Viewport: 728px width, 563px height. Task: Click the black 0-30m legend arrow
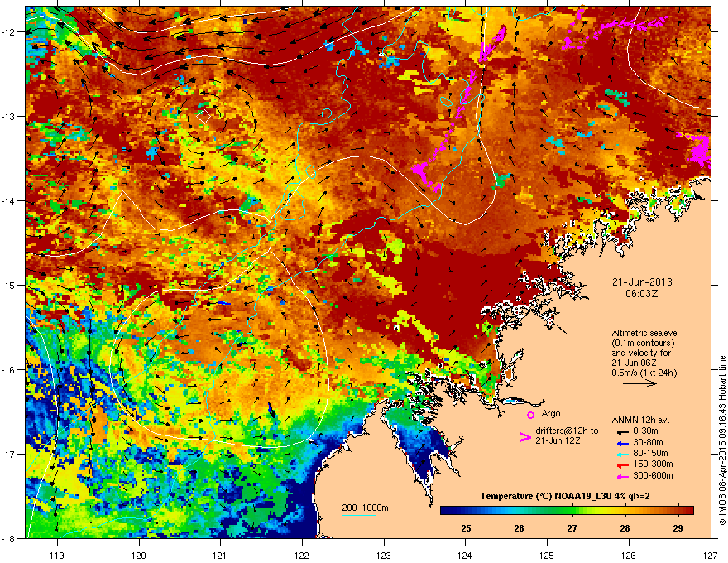click(x=622, y=431)
